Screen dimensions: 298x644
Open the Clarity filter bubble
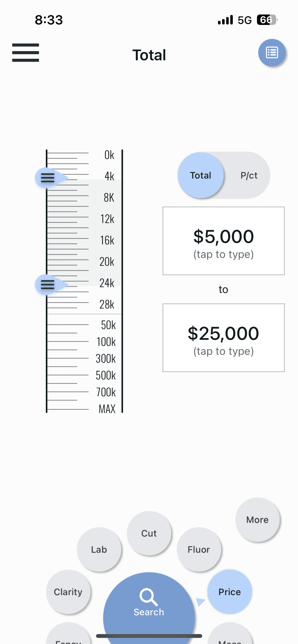68,592
